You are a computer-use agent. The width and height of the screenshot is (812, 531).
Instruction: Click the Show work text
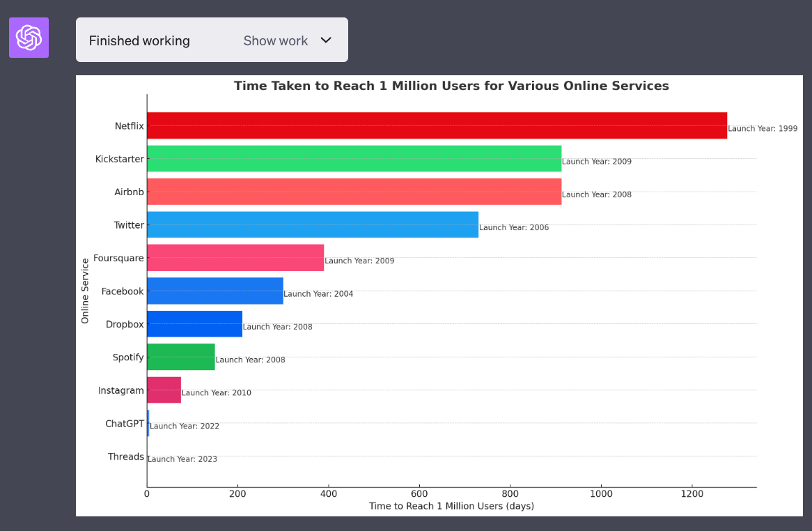click(275, 41)
